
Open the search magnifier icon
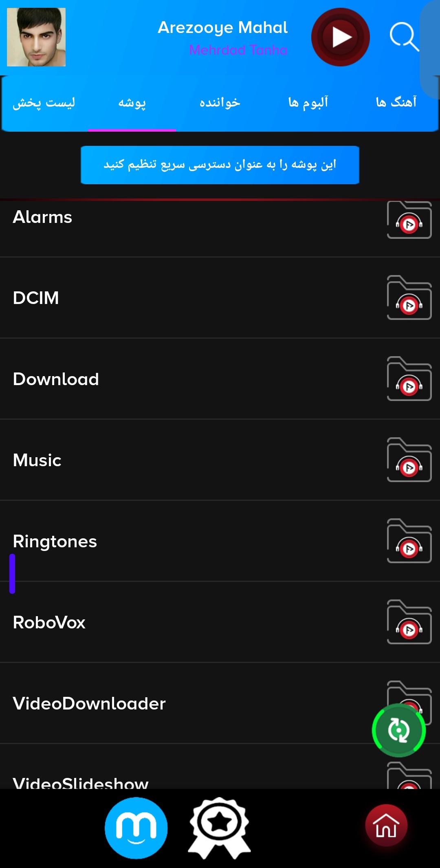[x=404, y=37]
